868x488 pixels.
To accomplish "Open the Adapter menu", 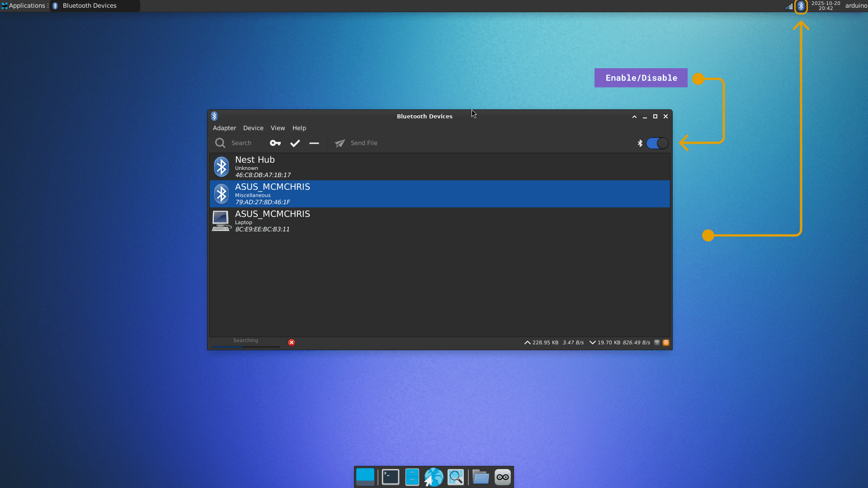I will [224, 128].
